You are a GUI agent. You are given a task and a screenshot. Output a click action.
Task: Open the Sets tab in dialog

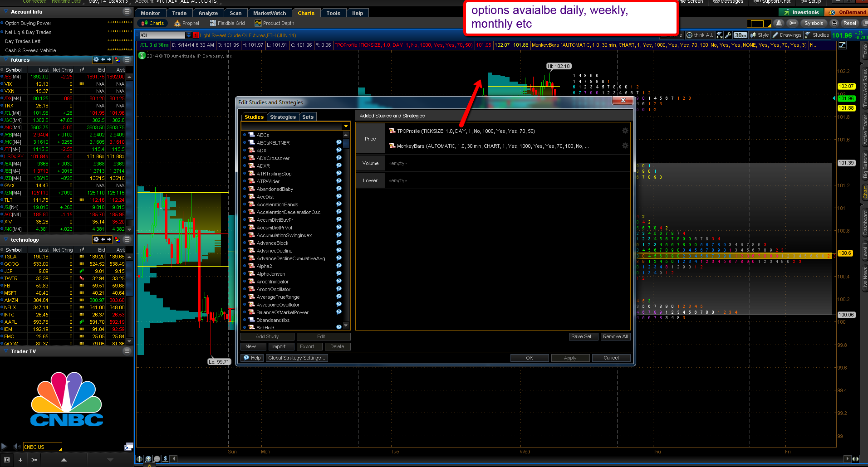point(308,117)
